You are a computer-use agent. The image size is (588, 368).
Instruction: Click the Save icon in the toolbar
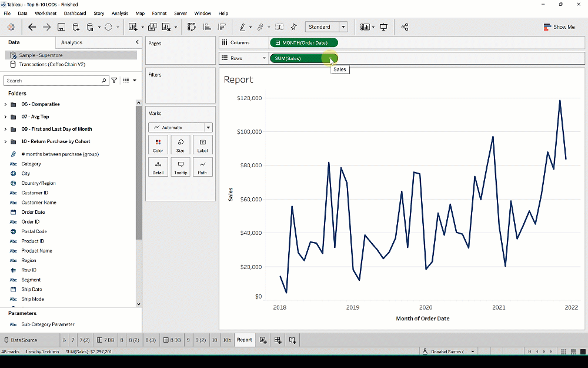[x=61, y=26]
